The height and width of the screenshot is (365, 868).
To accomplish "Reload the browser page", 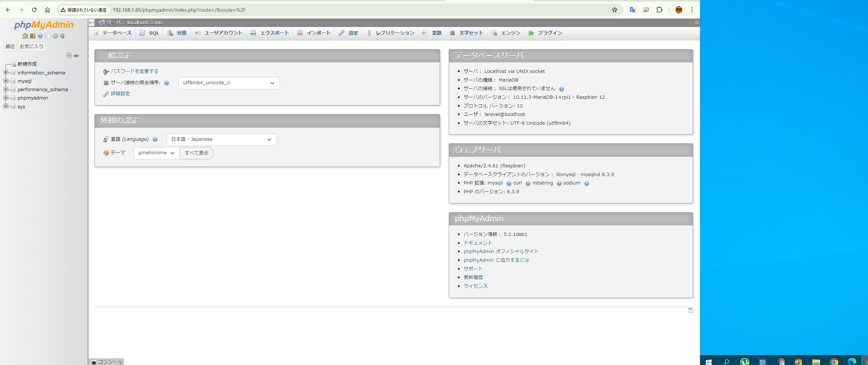I will 34,10.
